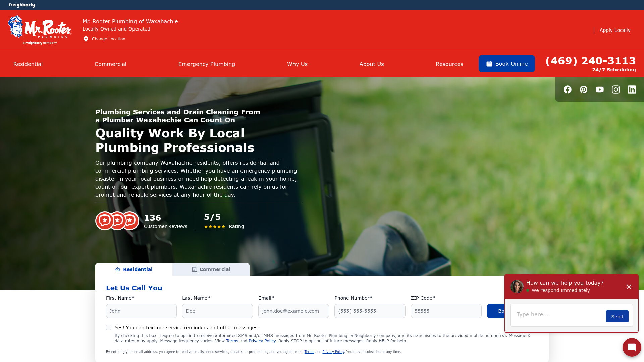Open the Facebook social icon
Viewport: 644px width, 362px height.
click(x=568, y=89)
